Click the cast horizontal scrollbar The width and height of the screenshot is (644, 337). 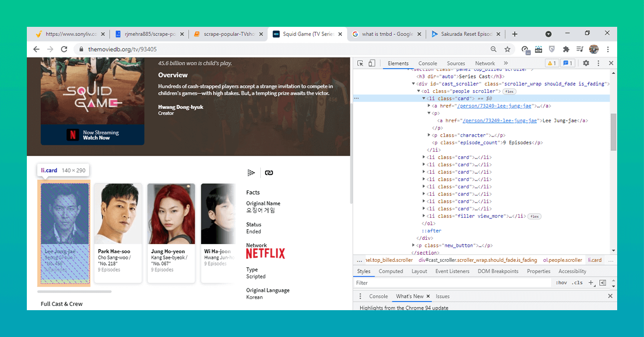coord(75,292)
